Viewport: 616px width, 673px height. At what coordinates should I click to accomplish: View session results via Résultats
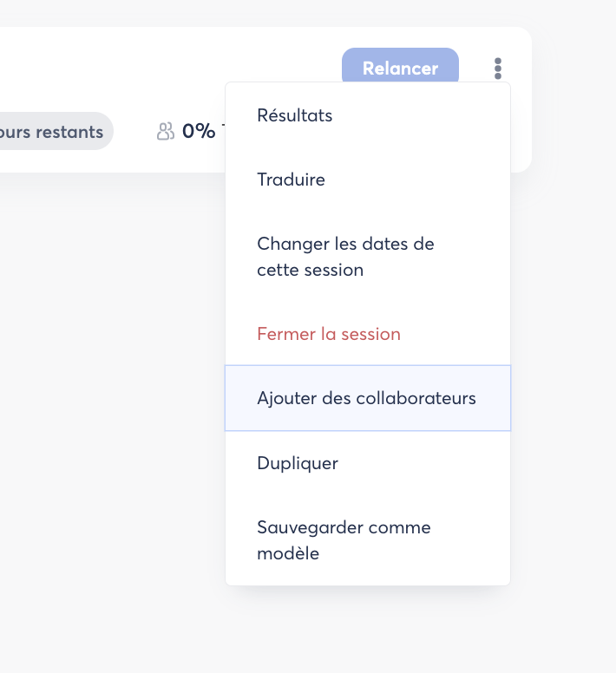point(295,115)
